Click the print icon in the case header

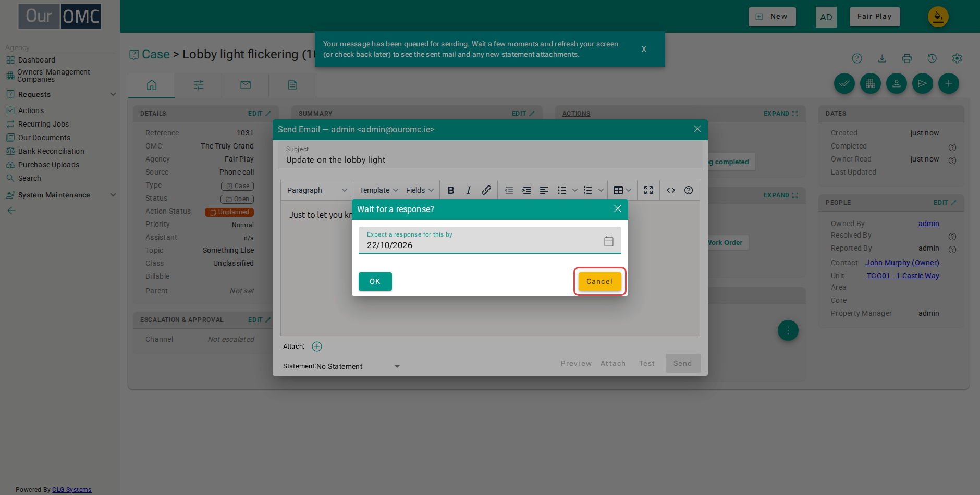(x=907, y=58)
